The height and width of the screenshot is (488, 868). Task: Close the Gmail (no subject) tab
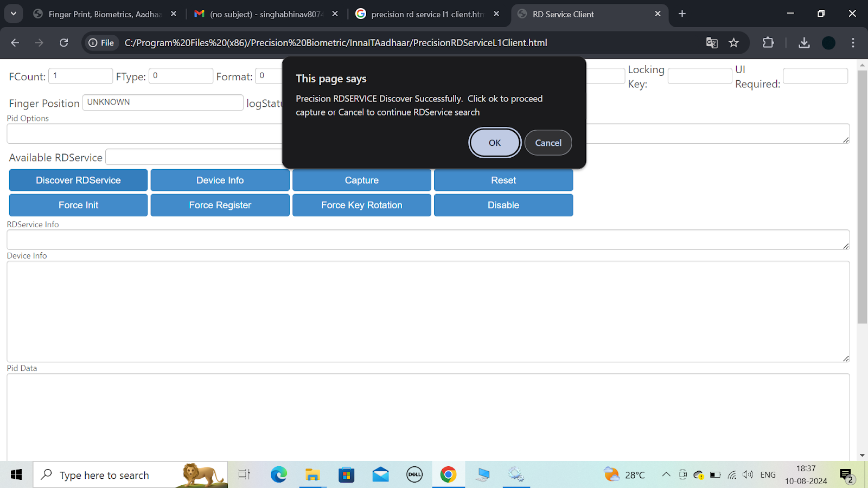click(x=335, y=14)
